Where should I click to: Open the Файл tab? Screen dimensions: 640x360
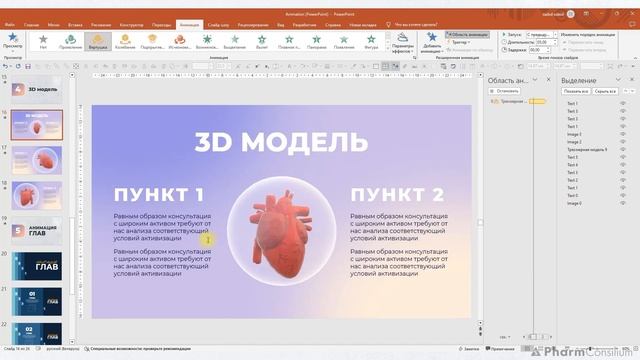pos(10,25)
